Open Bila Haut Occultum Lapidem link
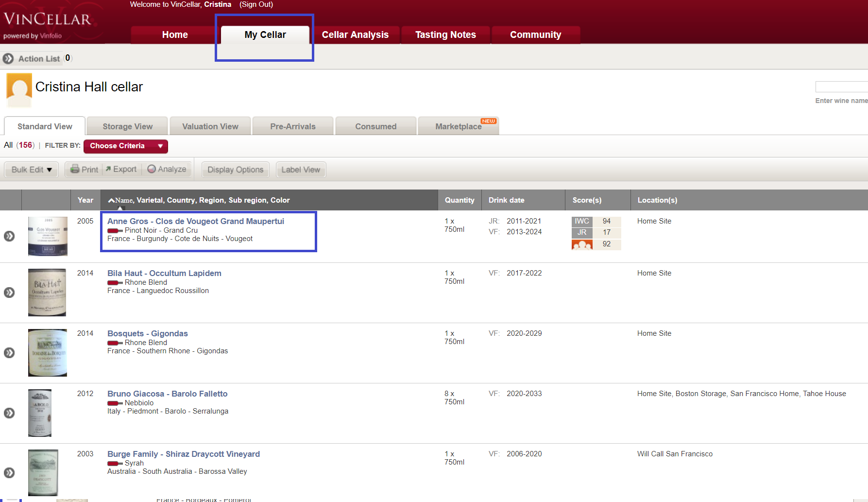This screenshot has width=868, height=502. click(x=164, y=273)
